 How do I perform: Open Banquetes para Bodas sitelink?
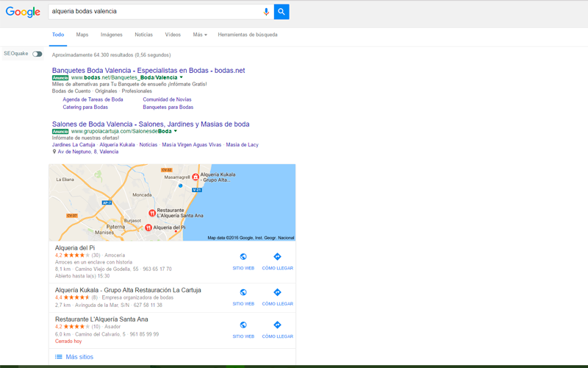(168, 107)
